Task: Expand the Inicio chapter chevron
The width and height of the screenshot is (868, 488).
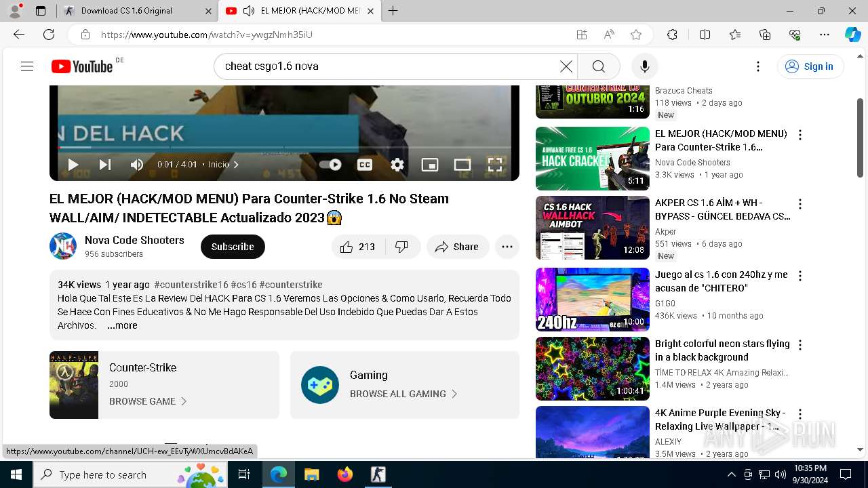Action: (236, 165)
